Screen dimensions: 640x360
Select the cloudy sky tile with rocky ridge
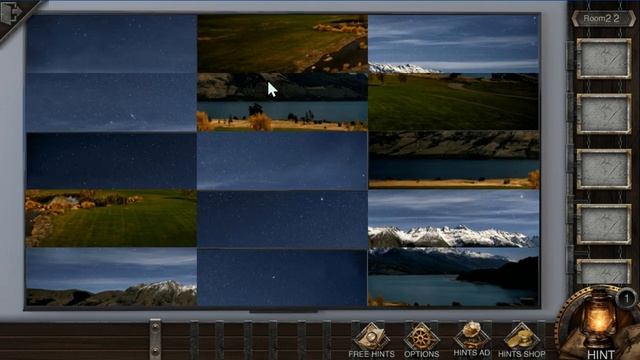click(x=111, y=277)
